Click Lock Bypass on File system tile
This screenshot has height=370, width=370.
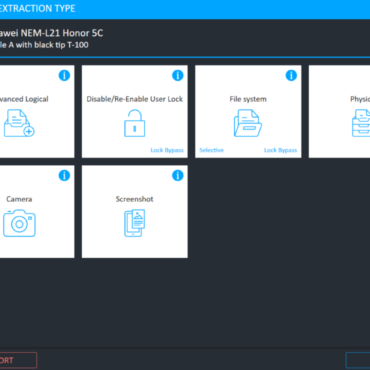(x=280, y=150)
